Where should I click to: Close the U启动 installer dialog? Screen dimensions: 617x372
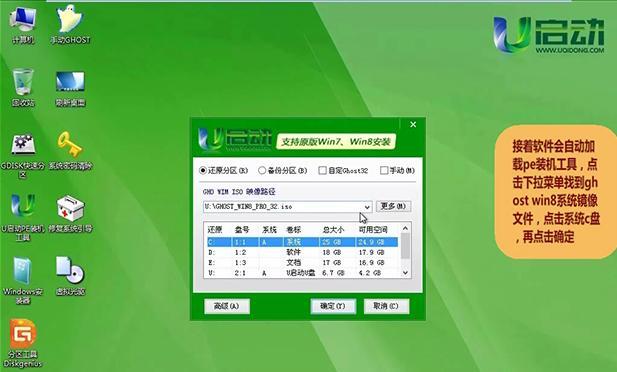[413, 124]
